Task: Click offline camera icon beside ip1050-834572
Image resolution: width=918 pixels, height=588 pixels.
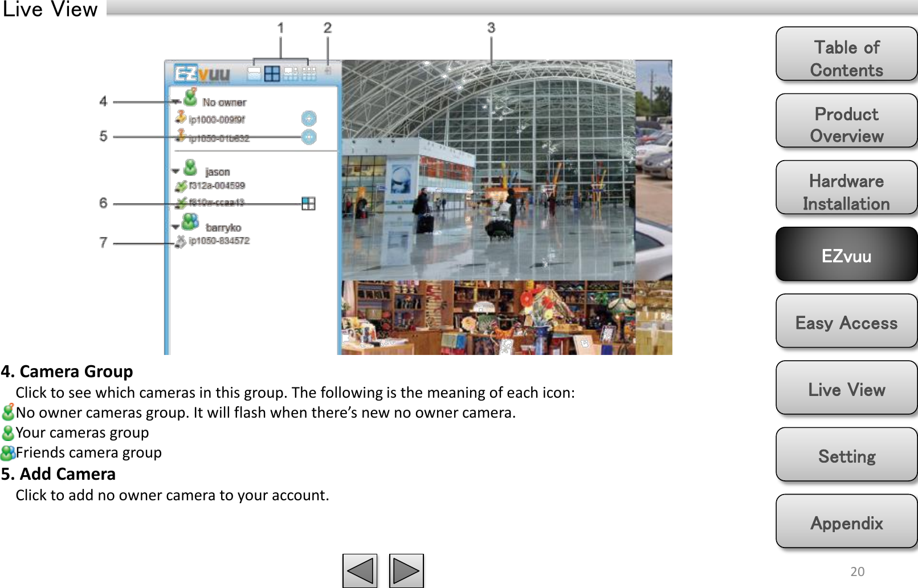Action: (x=181, y=242)
